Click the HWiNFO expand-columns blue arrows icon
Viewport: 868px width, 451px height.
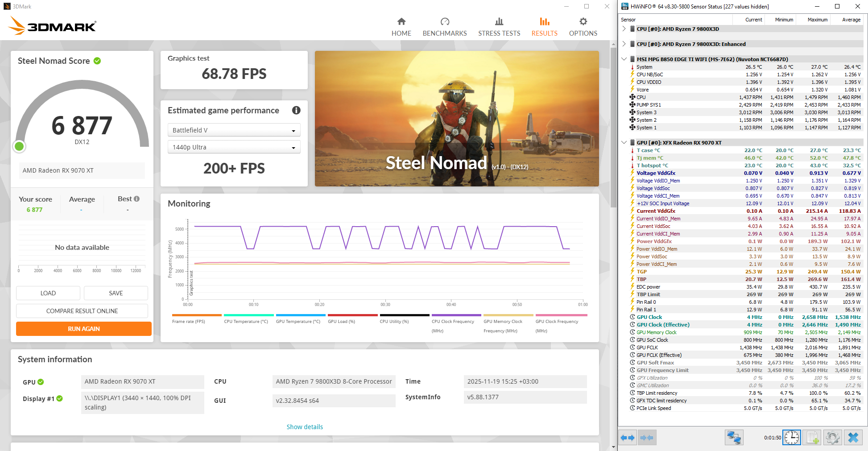tap(628, 438)
